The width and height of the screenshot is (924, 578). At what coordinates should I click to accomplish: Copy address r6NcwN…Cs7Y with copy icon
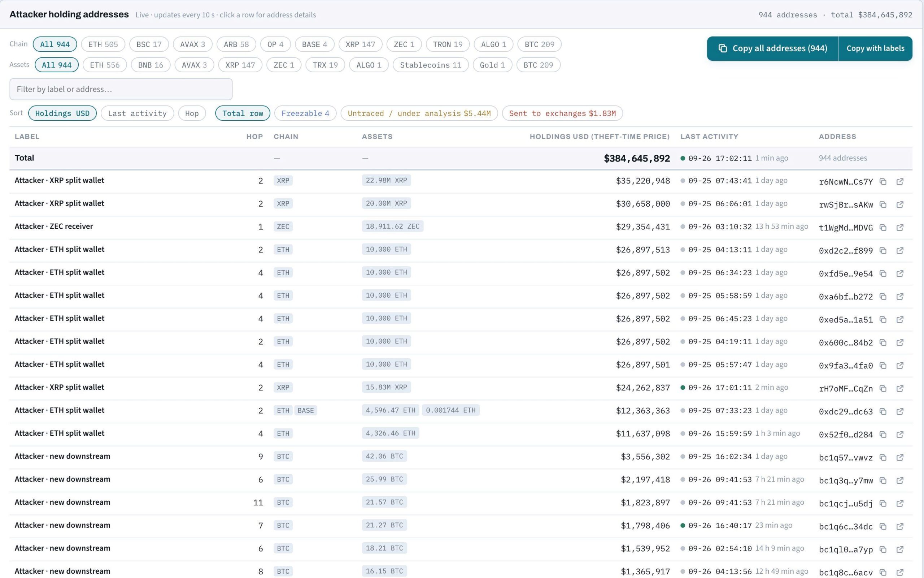point(883,182)
